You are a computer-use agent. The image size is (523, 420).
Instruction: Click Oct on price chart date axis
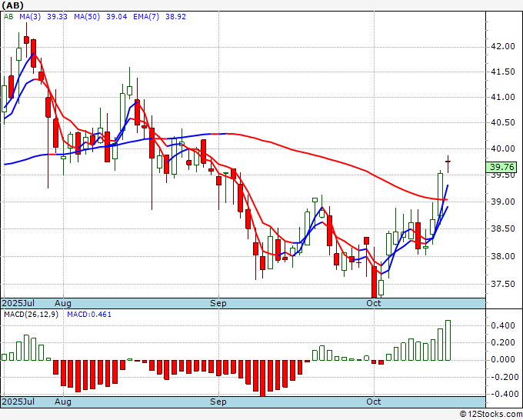[x=373, y=303]
